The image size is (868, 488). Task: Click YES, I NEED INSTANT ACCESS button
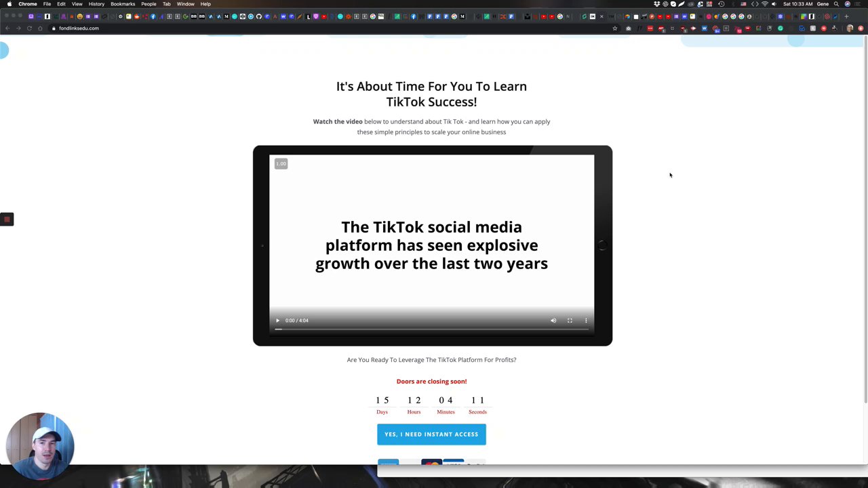[431, 434]
